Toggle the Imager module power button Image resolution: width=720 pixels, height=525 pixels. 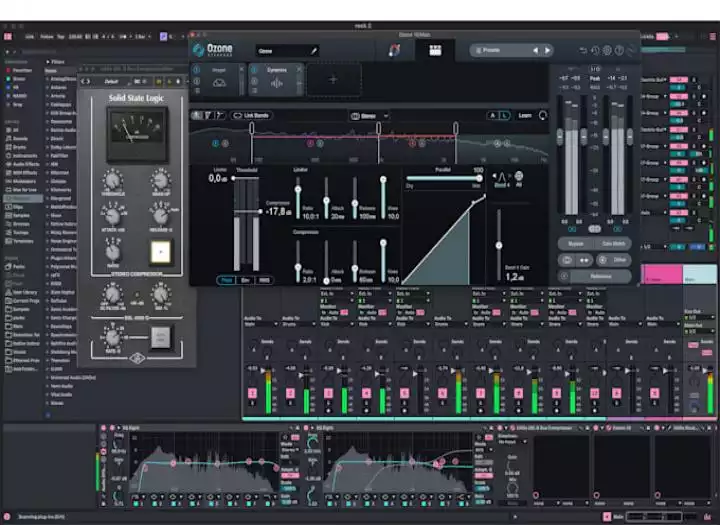pyautogui.click(x=197, y=70)
